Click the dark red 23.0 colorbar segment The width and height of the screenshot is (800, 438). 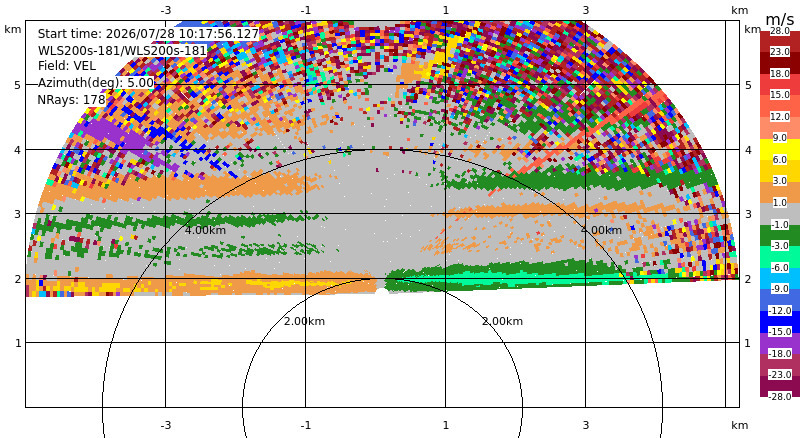[x=780, y=63]
